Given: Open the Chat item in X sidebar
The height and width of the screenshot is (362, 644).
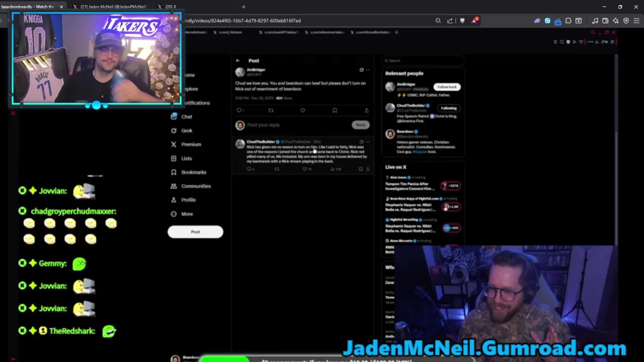Looking at the screenshot, I should 182,116.
